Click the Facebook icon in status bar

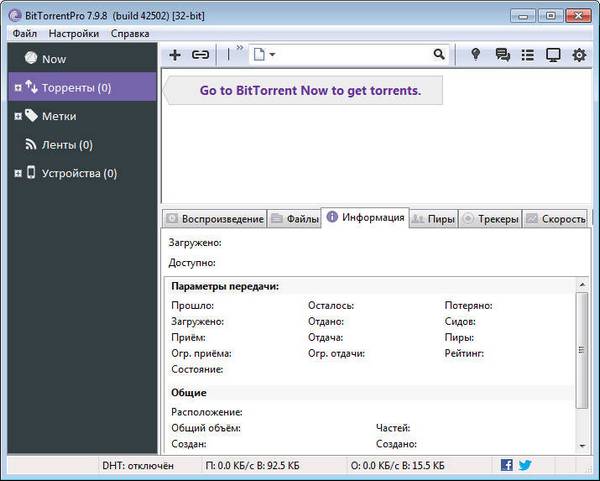507,465
